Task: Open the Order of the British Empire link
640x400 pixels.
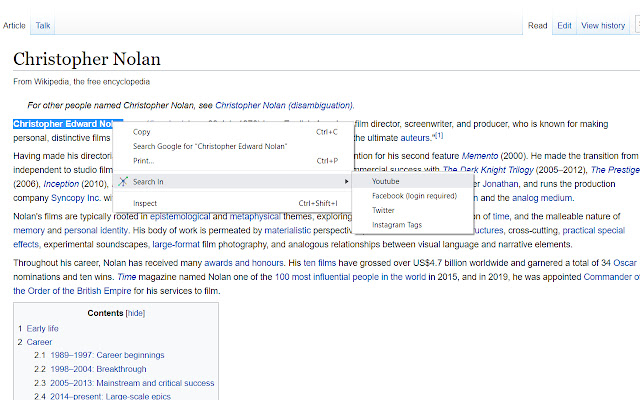Action: click(x=76, y=291)
